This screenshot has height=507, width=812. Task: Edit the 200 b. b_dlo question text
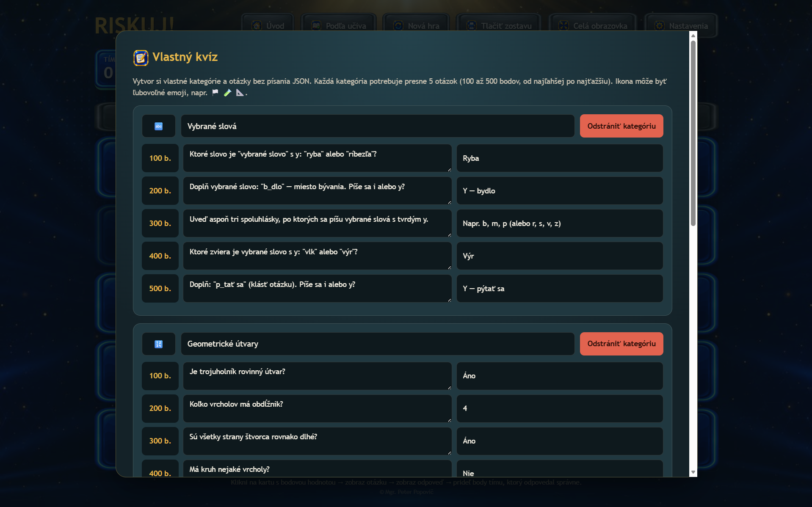coord(317,190)
